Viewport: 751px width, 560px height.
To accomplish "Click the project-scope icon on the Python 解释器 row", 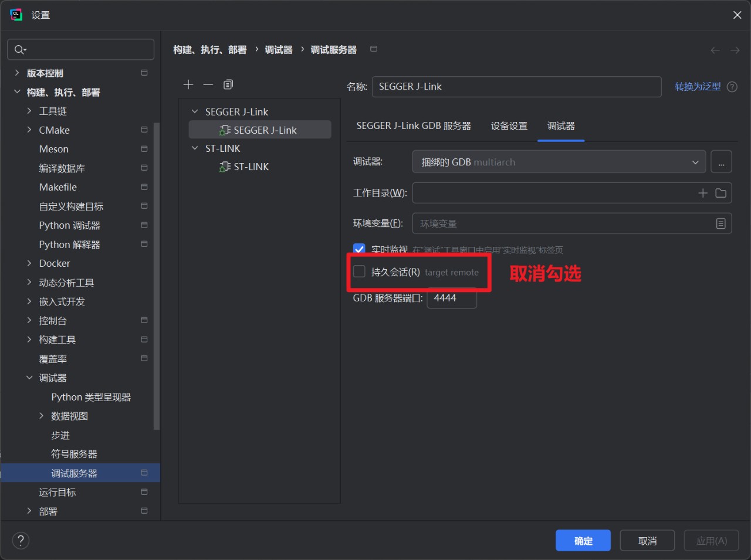I will click(x=144, y=244).
